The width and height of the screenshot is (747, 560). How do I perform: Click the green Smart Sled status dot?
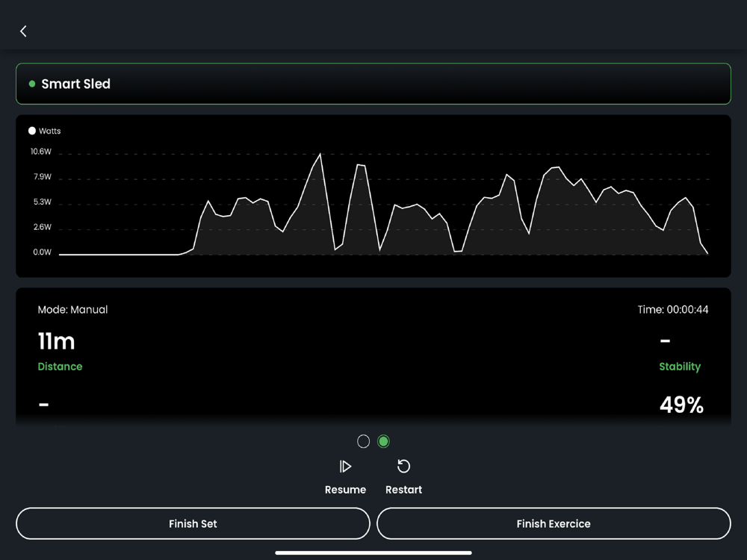tap(32, 84)
